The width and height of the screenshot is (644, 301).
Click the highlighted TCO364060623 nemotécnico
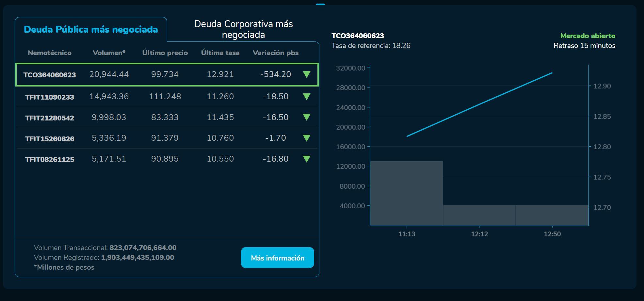pos(50,75)
